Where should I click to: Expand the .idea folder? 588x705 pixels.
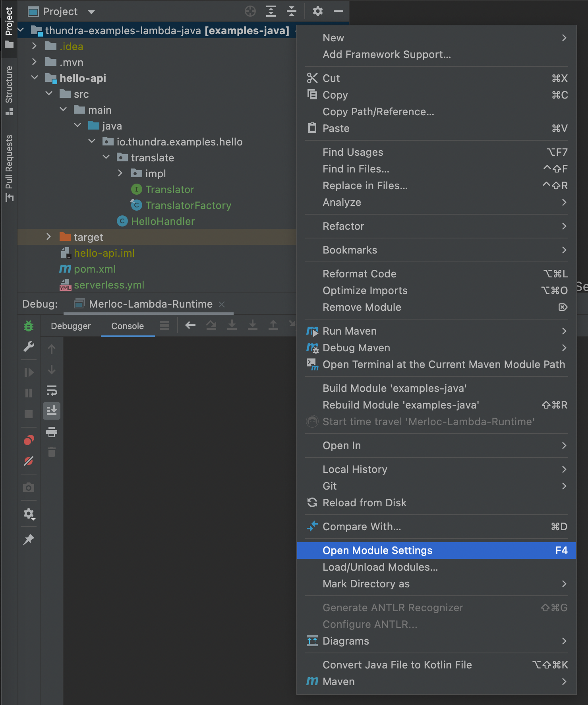[x=35, y=46]
